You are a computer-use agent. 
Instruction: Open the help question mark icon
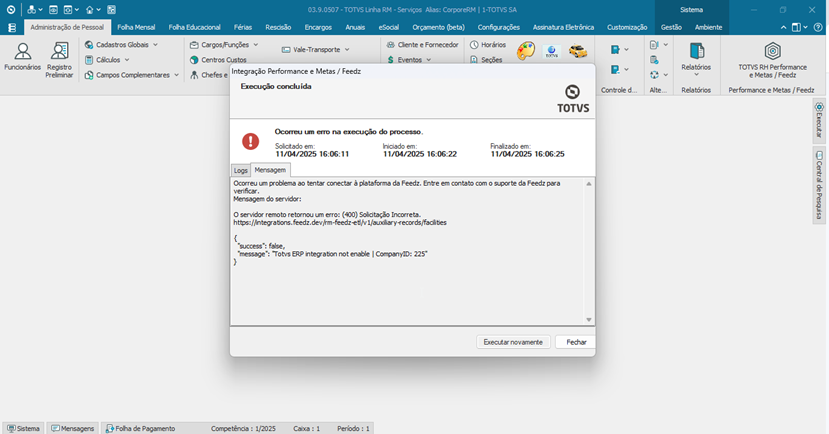tap(817, 27)
